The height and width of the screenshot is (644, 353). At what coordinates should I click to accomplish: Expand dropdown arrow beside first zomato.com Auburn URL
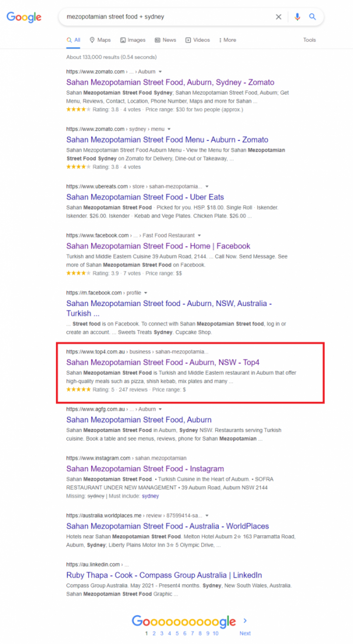(160, 72)
